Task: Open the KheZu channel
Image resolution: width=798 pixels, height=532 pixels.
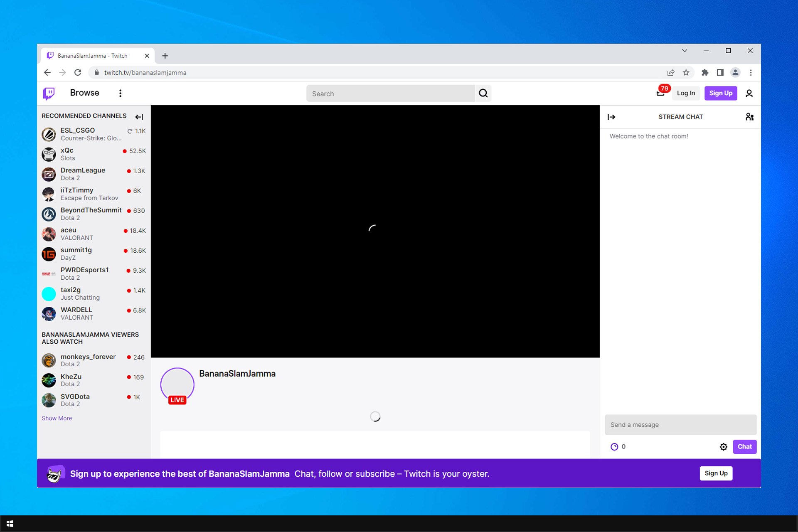Action: pyautogui.click(x=94, y=380)
